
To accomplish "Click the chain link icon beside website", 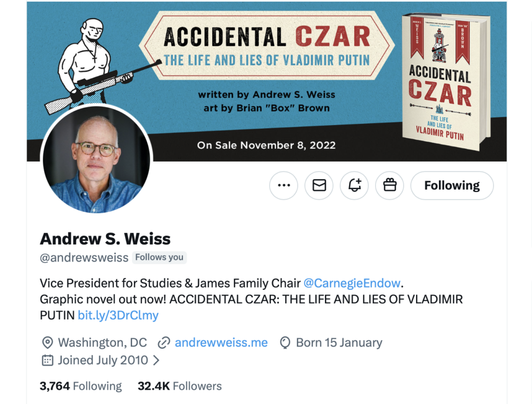I will [x=164, y=343].
